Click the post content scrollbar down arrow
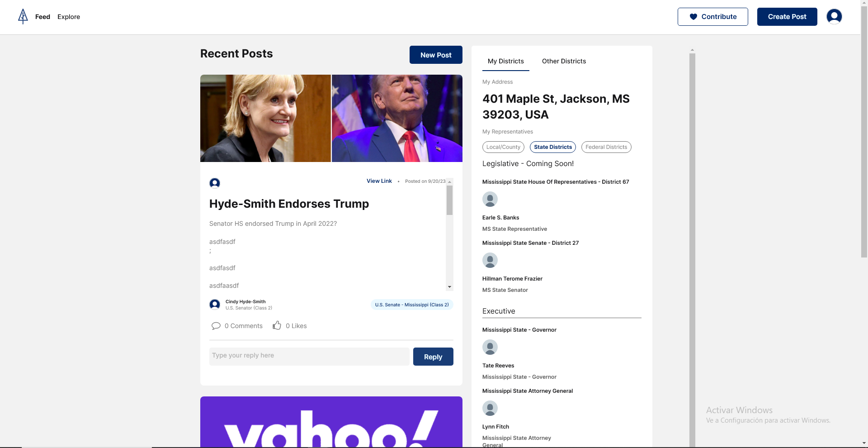Screen dimensions: 868x448 (449, 287)
